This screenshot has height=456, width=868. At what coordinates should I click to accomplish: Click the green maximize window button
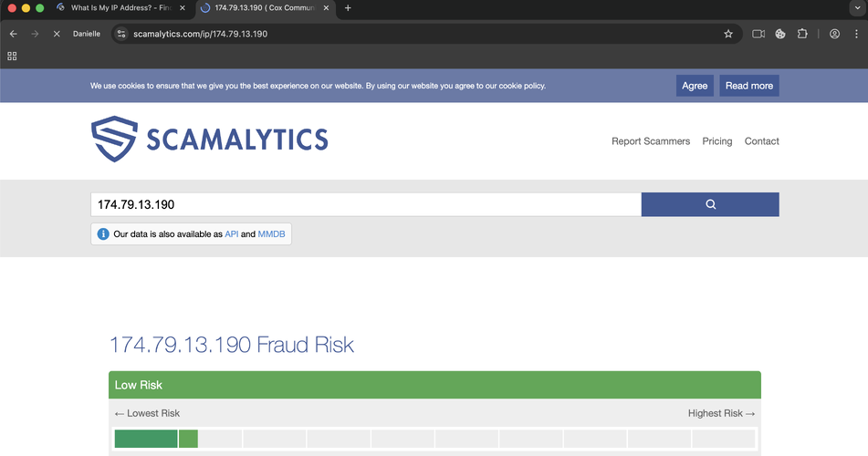pyautogui.click(x=39, y=7)
